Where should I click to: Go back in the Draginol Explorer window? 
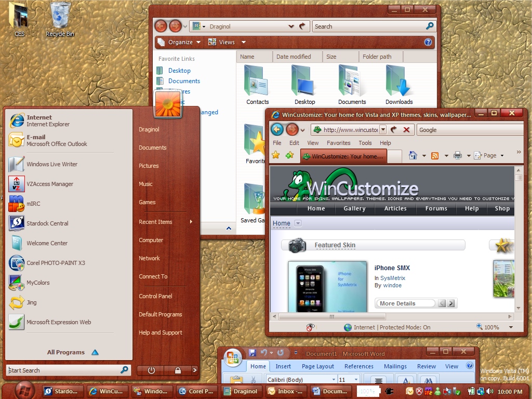[x=161, y=26]
